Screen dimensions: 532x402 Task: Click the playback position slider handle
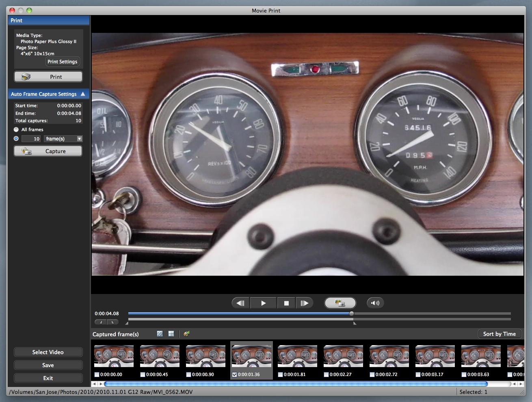coord(352,313)
